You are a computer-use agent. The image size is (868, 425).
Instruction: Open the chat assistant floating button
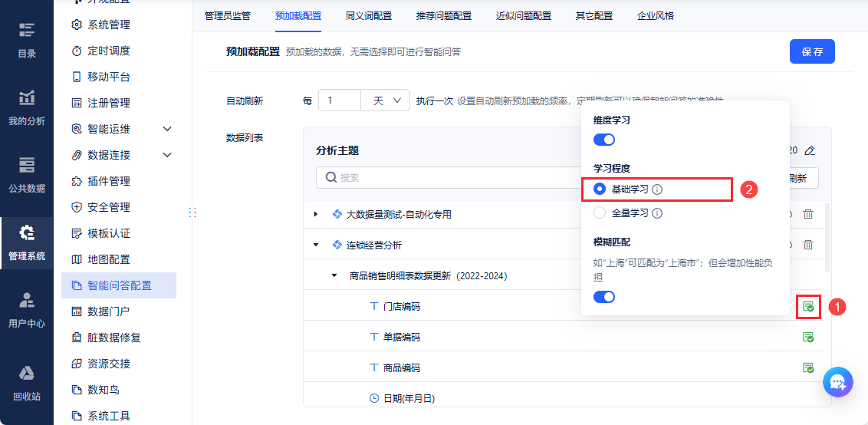pos(837,381)
